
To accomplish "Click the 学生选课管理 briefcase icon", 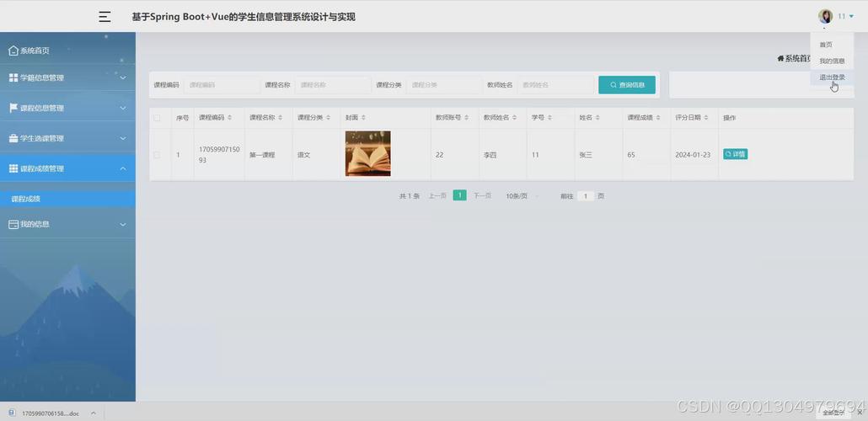I will [x=13, y=138].
